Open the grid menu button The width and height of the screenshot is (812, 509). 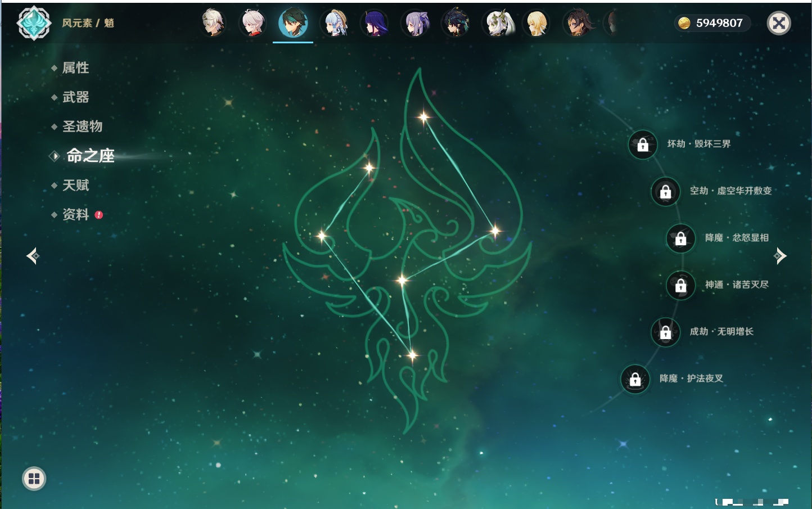click(34, 479)
